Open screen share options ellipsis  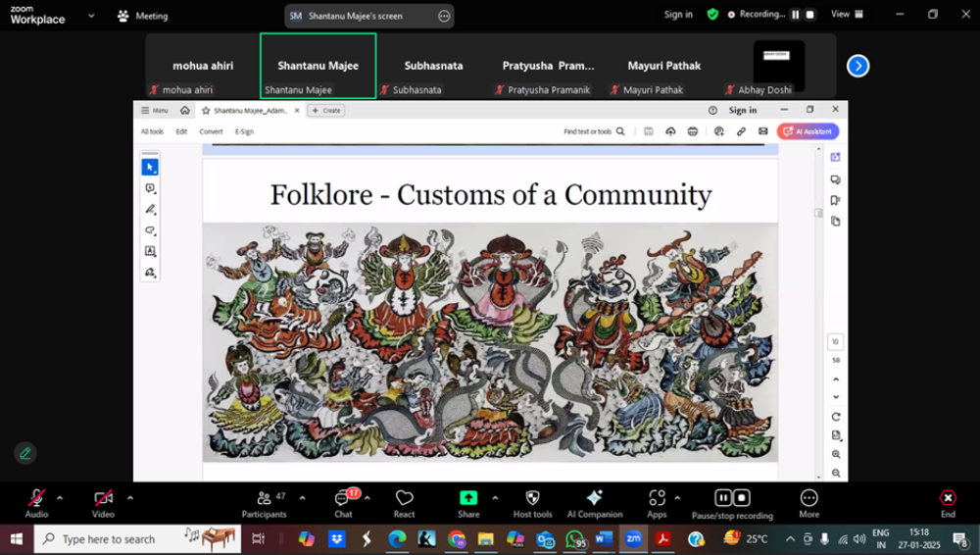point(444,17)
